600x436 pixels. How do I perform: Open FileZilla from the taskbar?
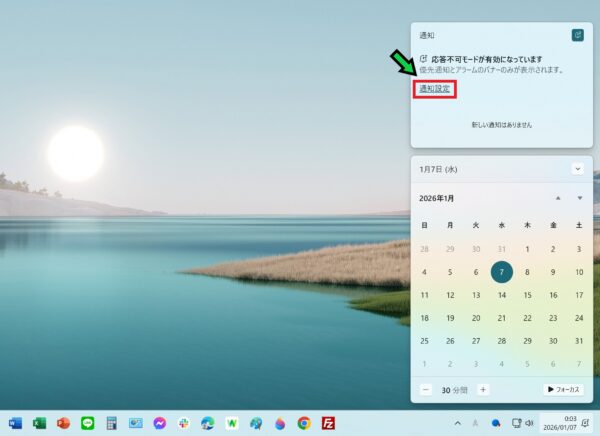point(328,423)
